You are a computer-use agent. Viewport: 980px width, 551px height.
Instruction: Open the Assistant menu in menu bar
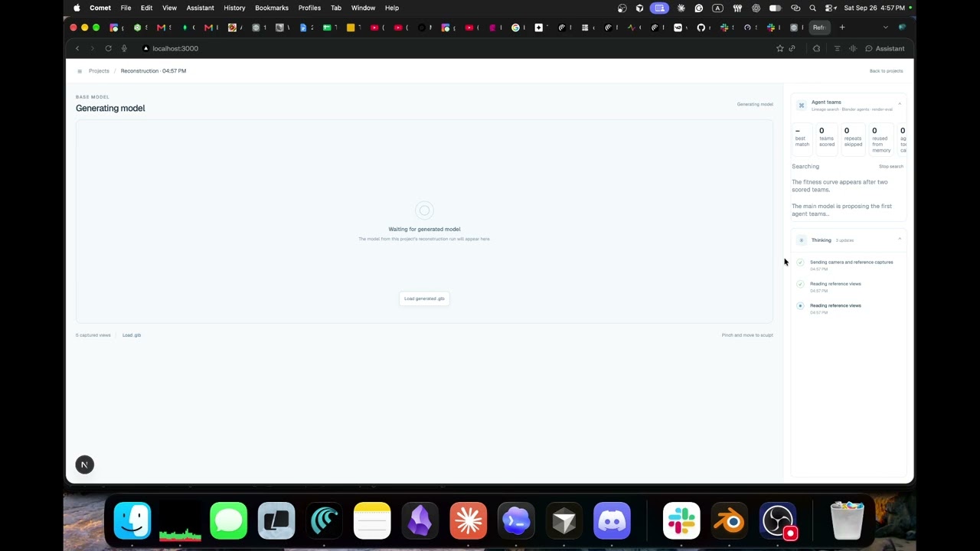tap(201, 8)
